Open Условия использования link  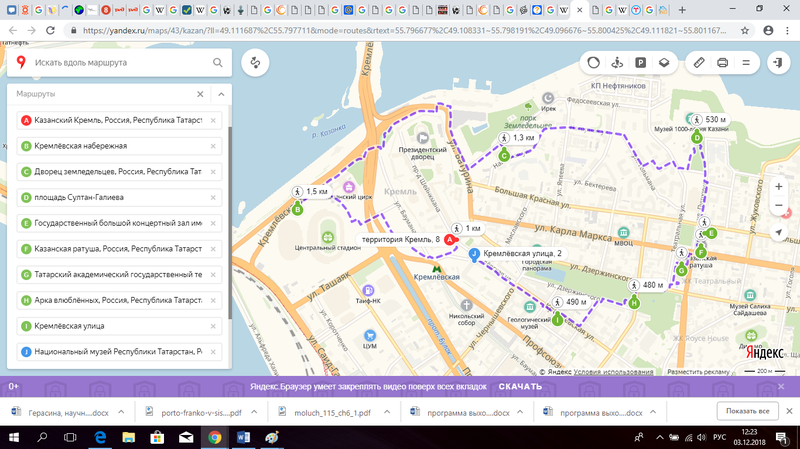point(613,372)
